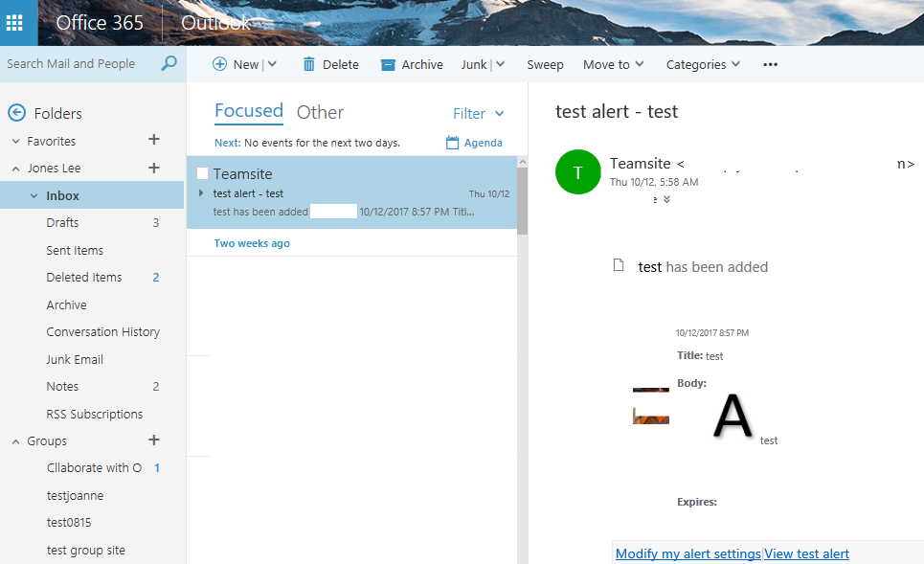Click the document icon beside 'test has been added'

(619, 265)
